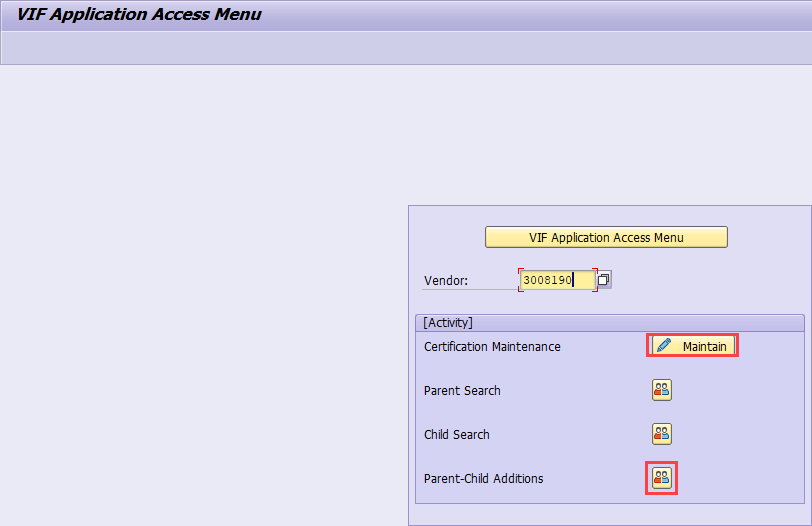
Task: Select the Certification Maintenance label
Action: pos(492,347)
